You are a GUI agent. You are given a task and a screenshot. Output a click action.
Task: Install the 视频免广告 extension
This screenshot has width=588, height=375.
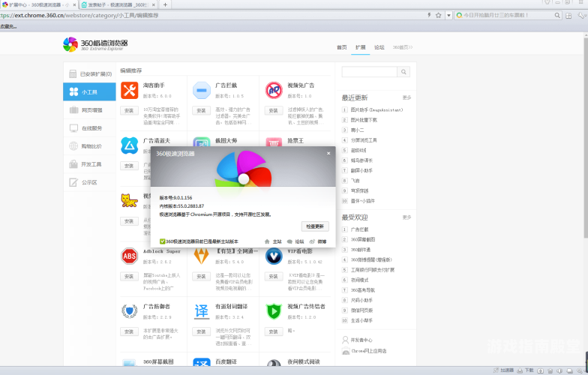273,111
